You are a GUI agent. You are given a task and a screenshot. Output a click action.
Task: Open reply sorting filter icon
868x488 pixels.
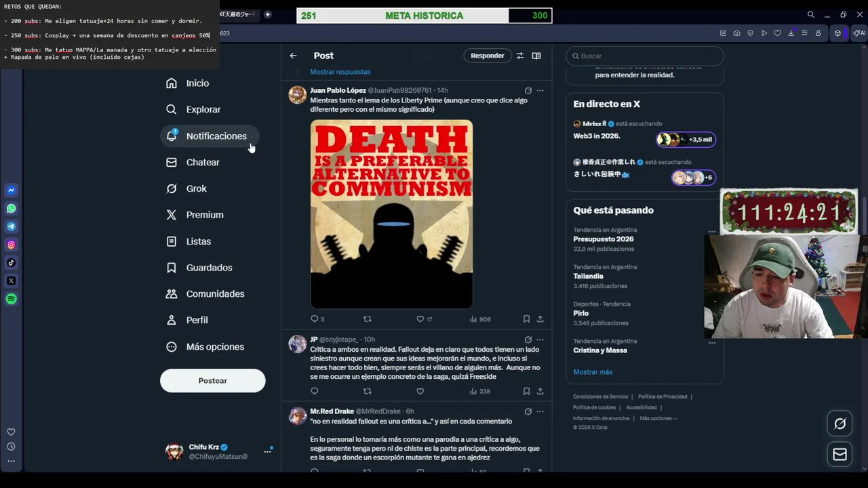point(520,56)
